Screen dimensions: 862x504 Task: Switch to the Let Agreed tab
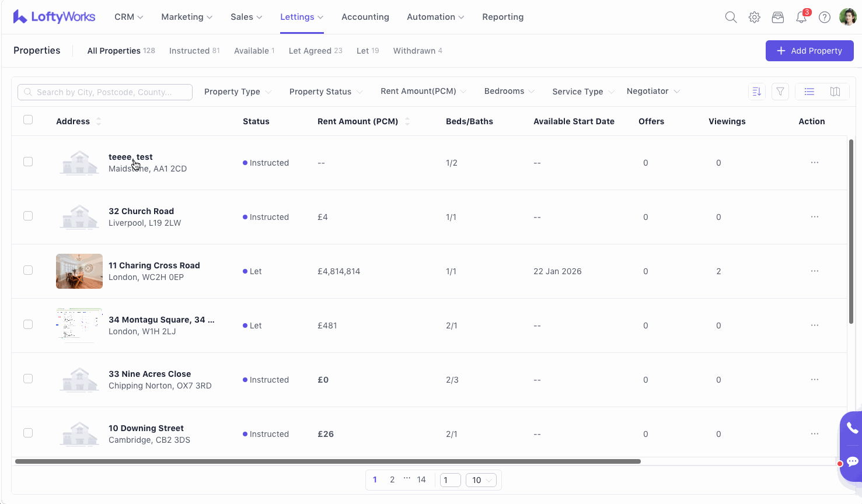click(x=315, y=51)
